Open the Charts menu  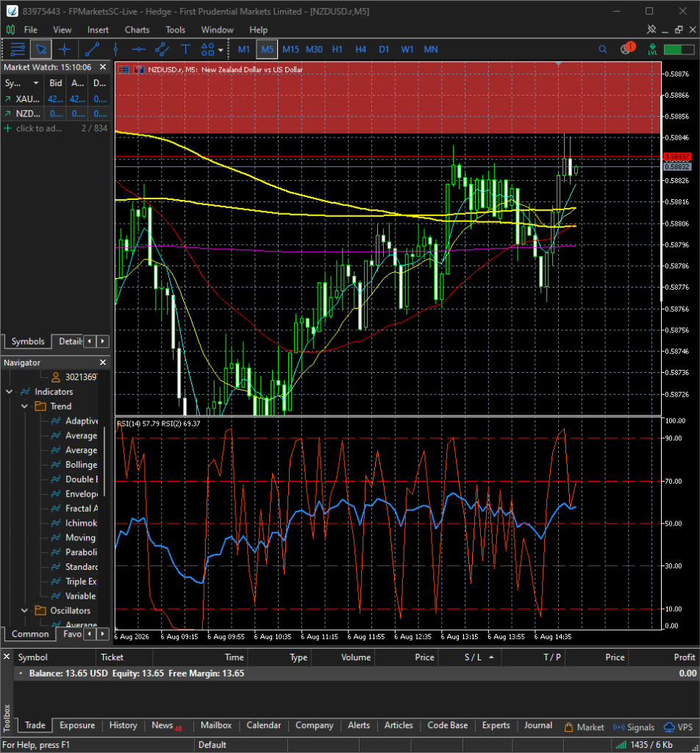137,29
